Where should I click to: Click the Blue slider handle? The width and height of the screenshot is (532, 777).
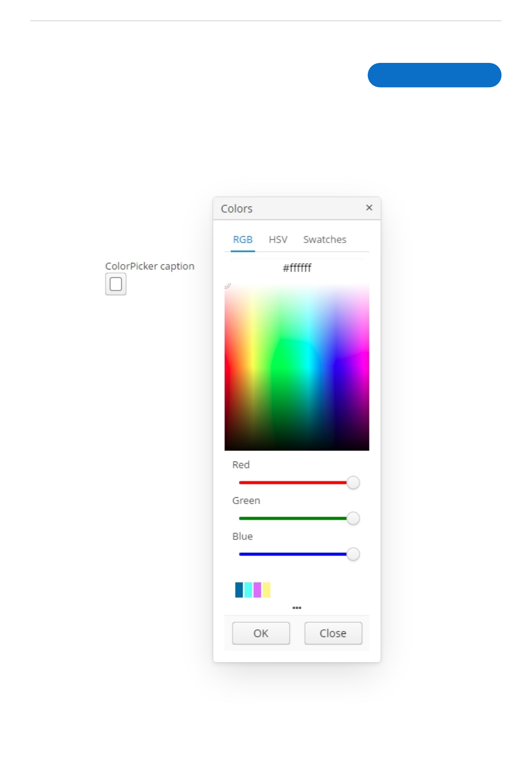coord(353,554)
